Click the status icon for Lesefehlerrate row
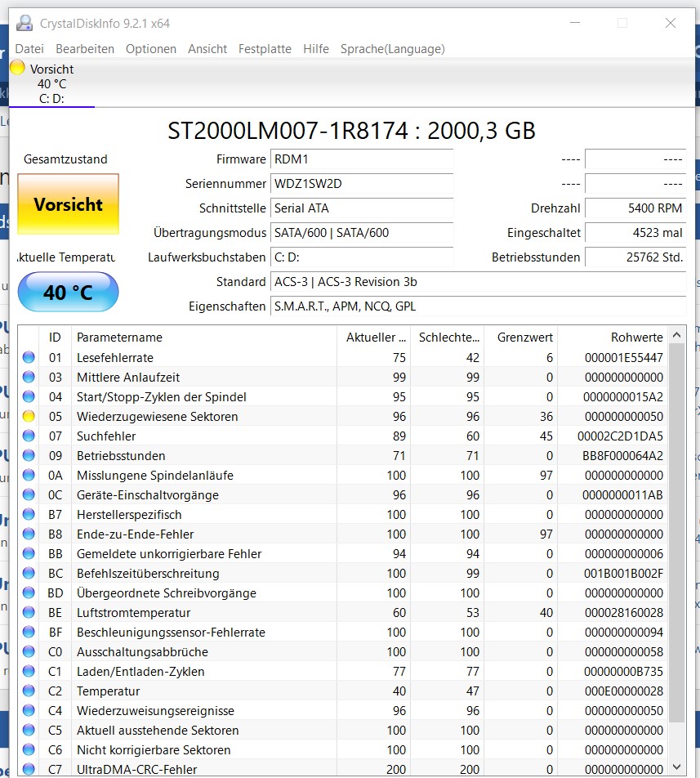 tap(29, 357)
